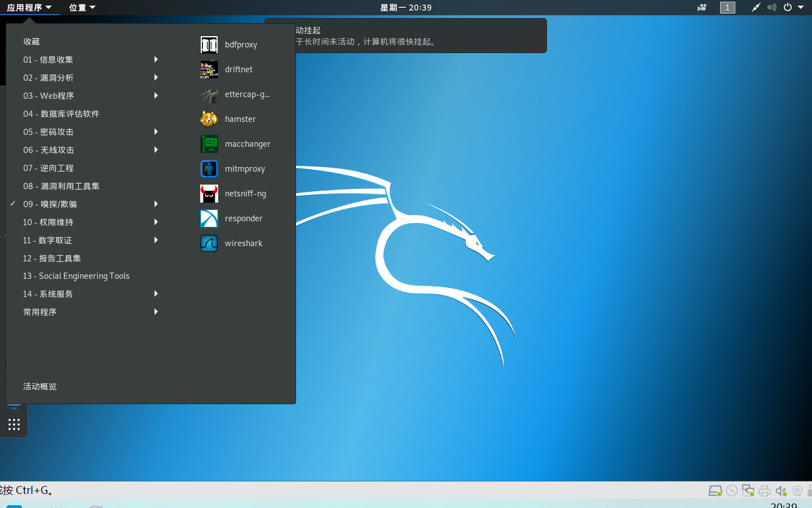Expand the 14 - 系统服务 submenu arrow

point(156,294)
